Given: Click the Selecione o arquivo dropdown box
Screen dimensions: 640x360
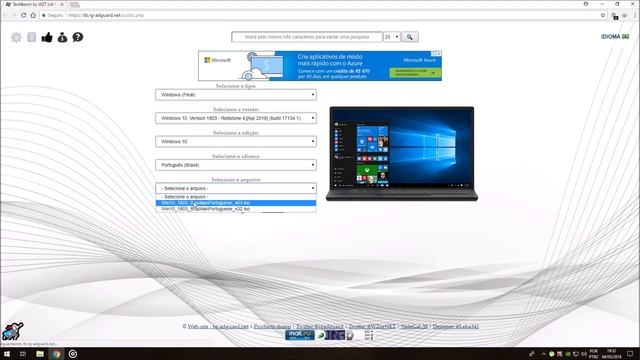Looking at the screenshot, I should point(236,188).
